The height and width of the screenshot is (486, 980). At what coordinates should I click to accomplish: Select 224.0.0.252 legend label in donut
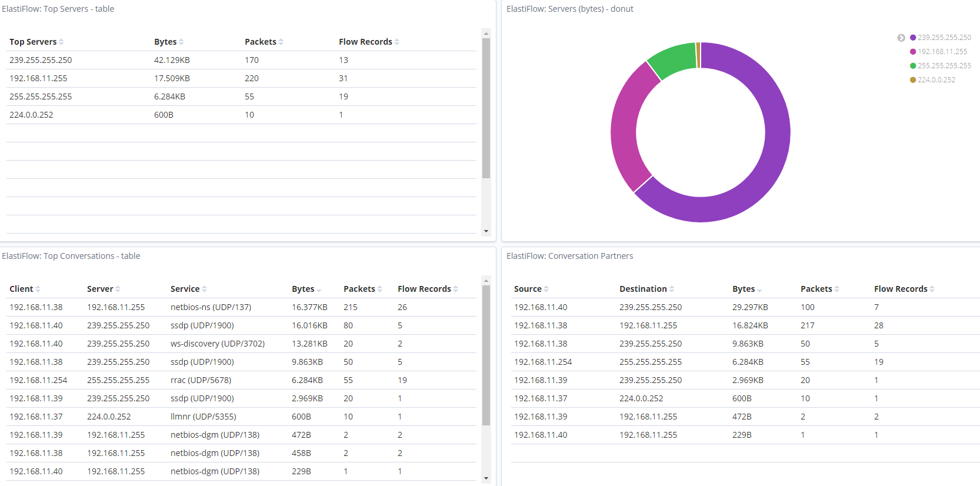(936, 80)
